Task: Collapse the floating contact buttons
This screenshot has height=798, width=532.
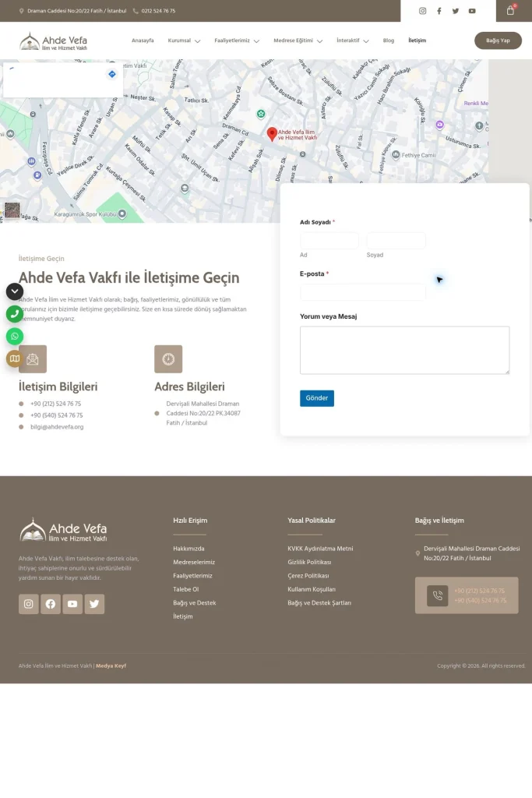Action: click(x=15, y=291)
